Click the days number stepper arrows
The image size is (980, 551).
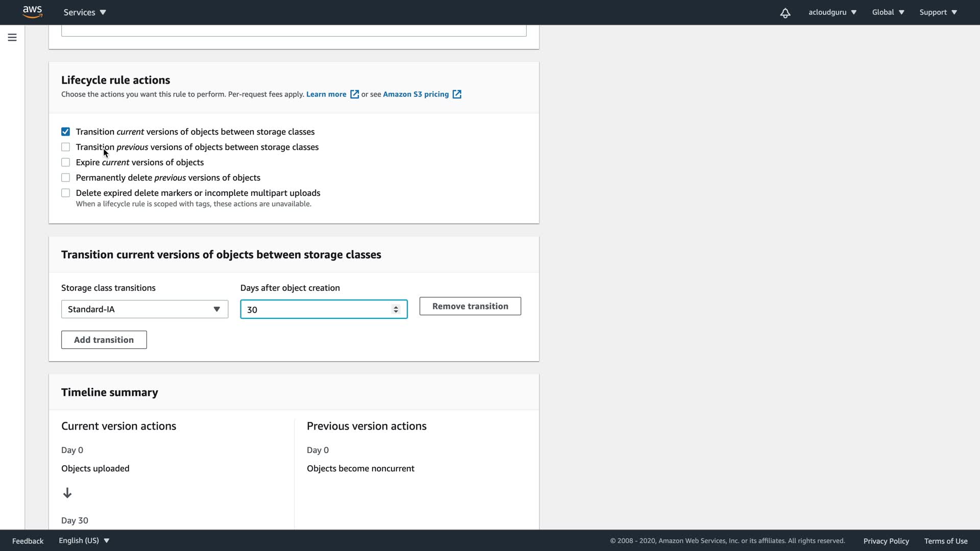click(x=396, y=309)
